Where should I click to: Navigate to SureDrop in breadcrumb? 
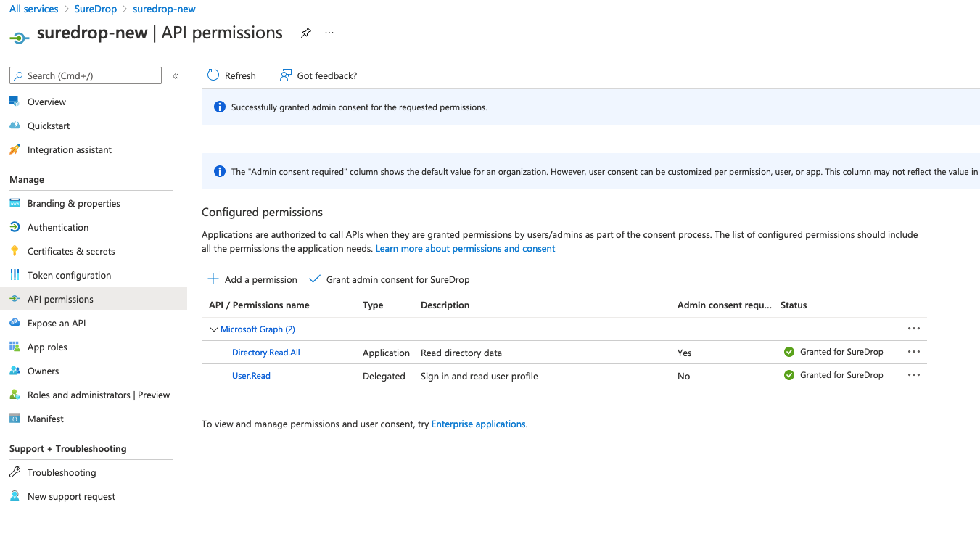coord(95,9)
